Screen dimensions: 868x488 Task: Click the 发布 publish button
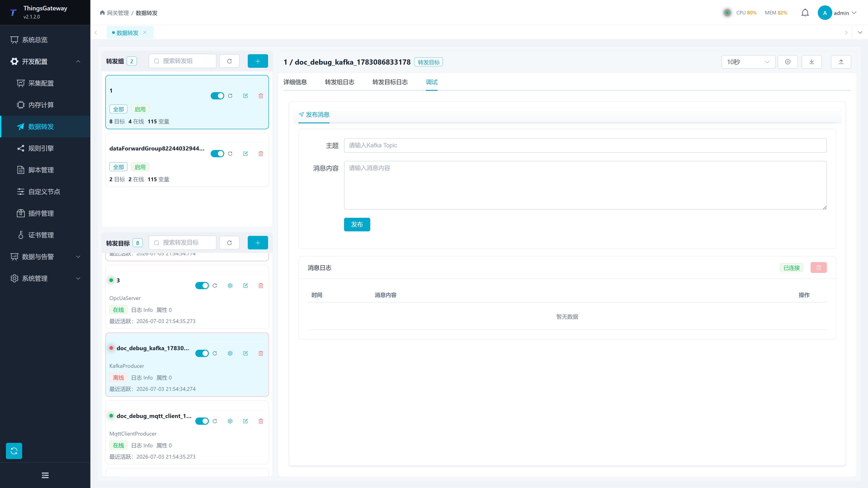click(x=357, y=224)
